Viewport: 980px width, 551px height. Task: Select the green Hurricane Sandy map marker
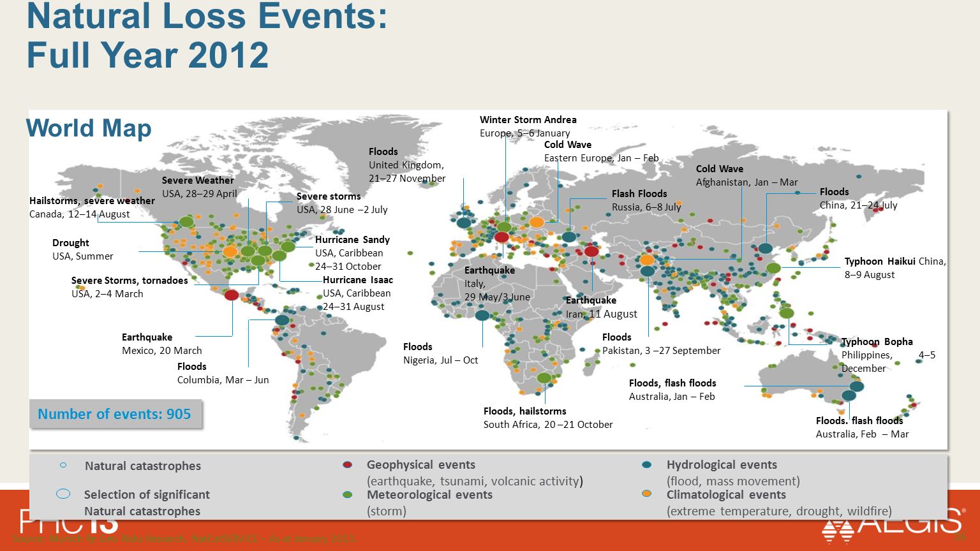click(x=288, y=246)
